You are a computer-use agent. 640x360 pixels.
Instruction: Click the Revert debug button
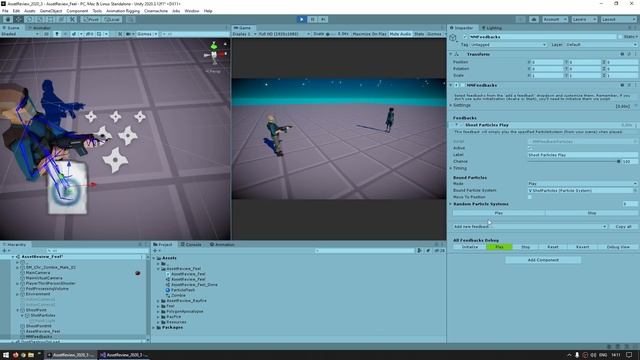[582, 247]
